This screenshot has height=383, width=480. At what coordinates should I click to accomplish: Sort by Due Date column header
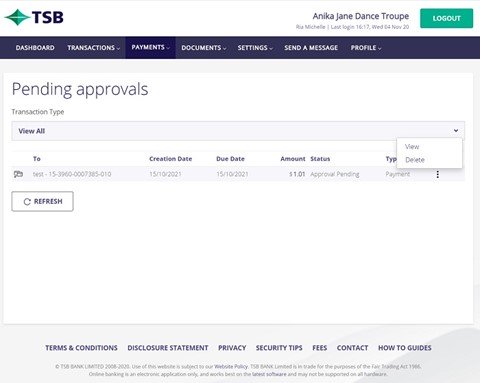tap(230, 159)
